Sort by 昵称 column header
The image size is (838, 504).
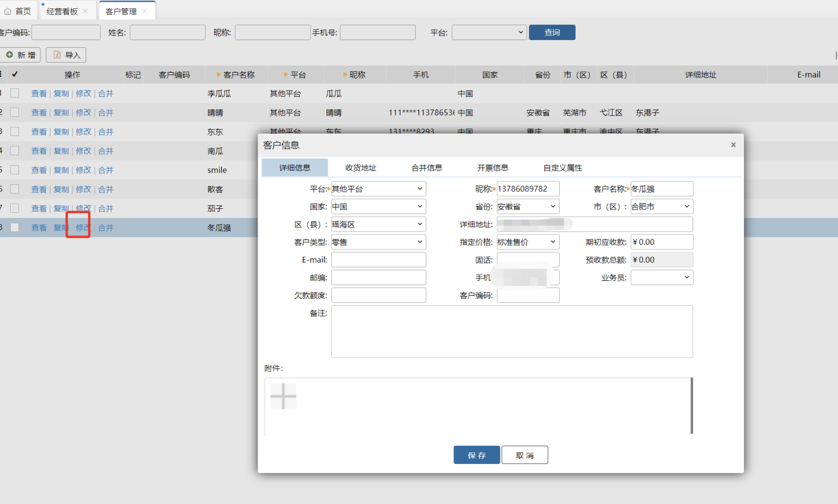pyautogui.click(x=354, y=74)
